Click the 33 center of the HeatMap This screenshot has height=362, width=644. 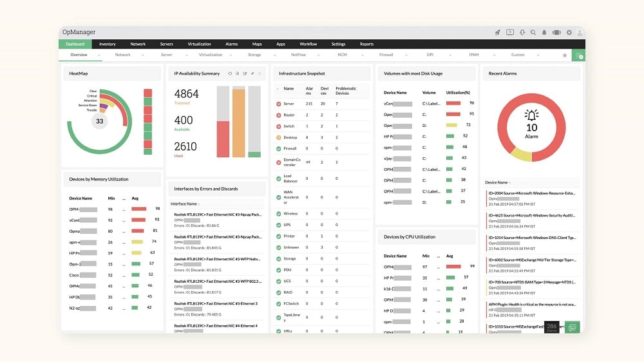pyautogui.click(x=99, y=121)
